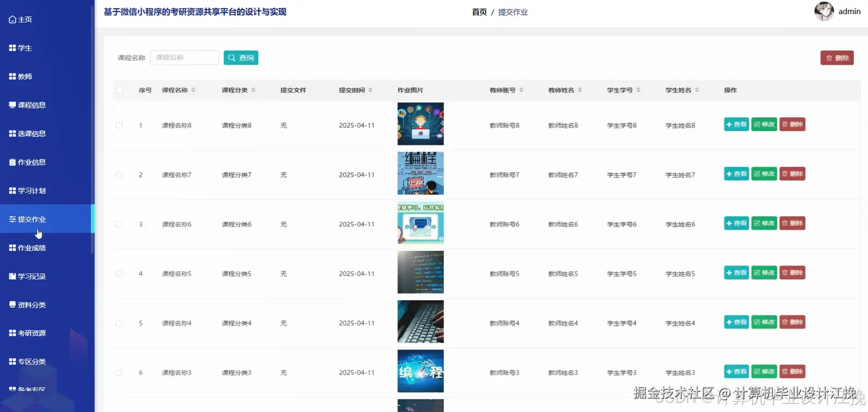868x412 pixels.
Task: Click the grid icon beside 学生
Action: coord(12,48)
